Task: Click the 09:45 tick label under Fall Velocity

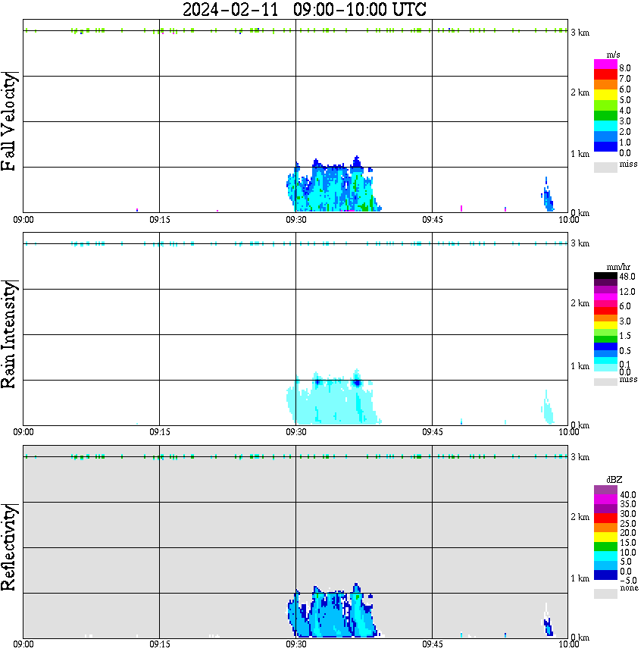Action: (x=433, y=220)
